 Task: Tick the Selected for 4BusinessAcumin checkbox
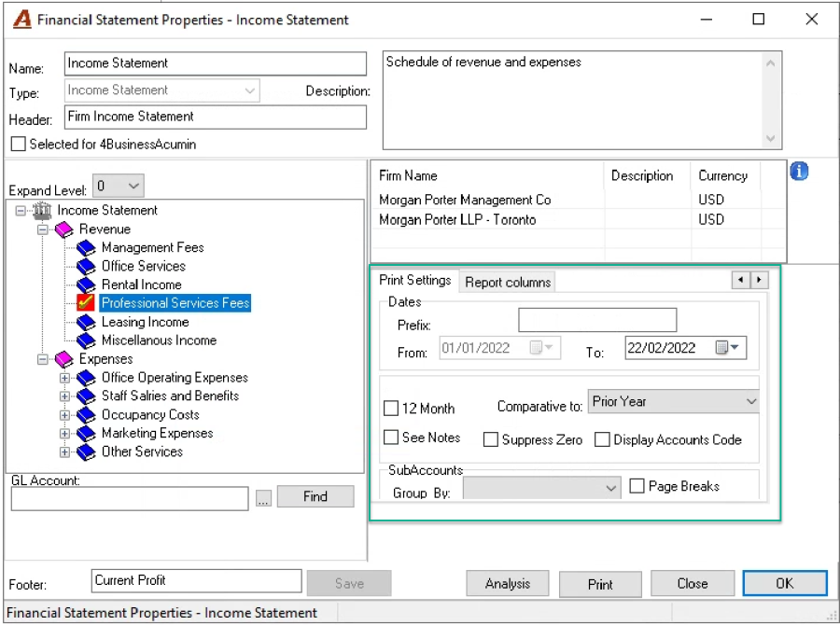point(19,144)
